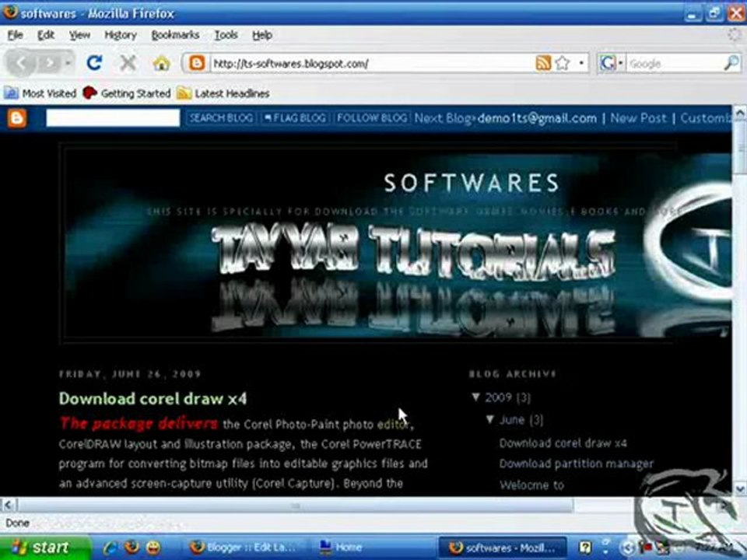Click the demo1ts@gmail.com account text

click(x=537, y=118)
